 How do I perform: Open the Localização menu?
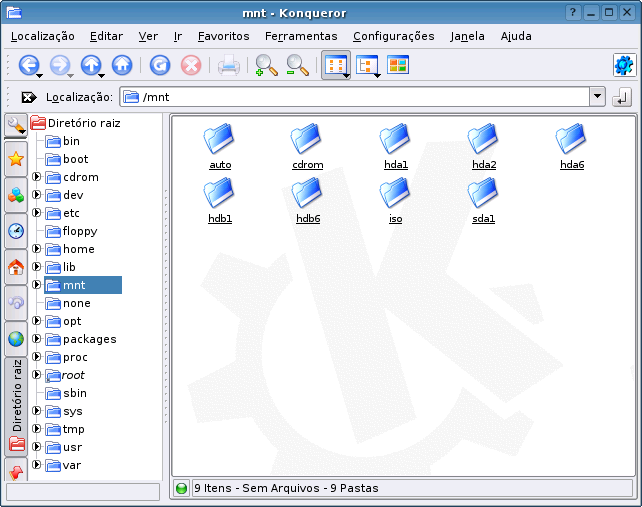point(43,36)
